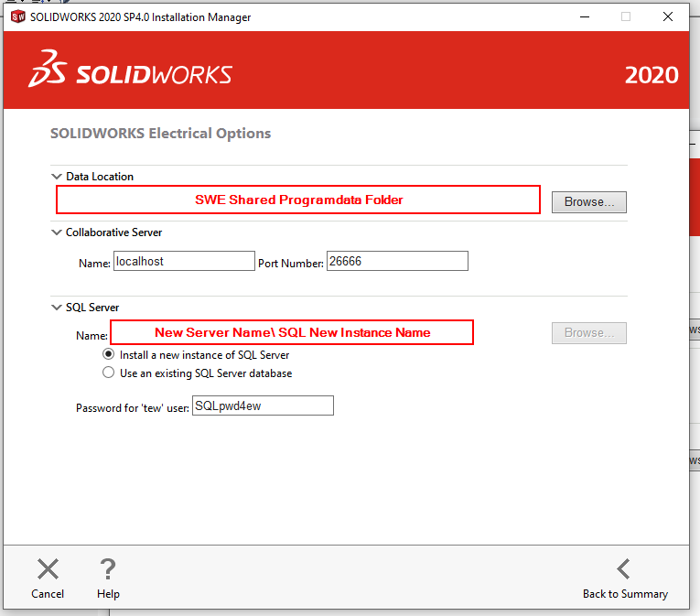
Task: Click the SOLIDWORKS Electrical Options heading
Action: (x=160, y=134)
